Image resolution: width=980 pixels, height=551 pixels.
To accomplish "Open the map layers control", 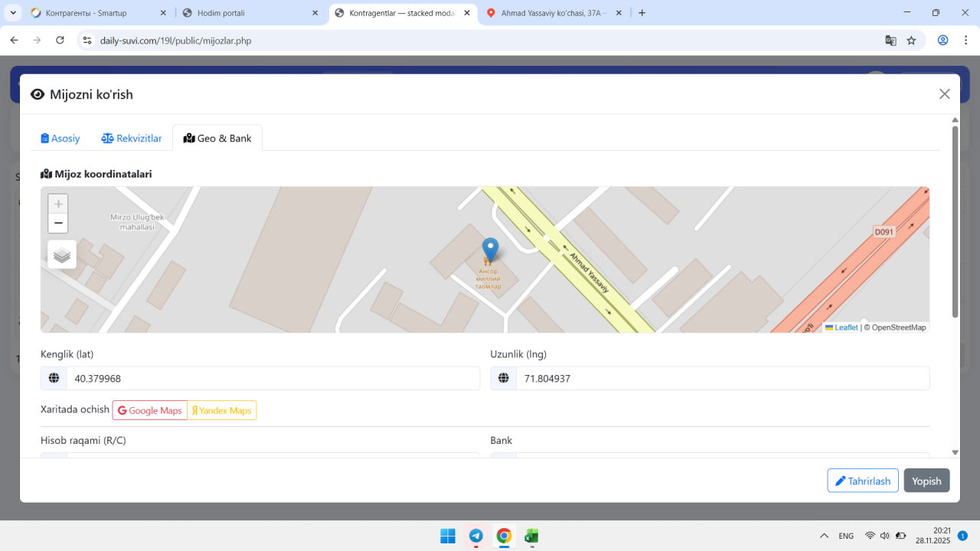I will (x=62, y=255).
